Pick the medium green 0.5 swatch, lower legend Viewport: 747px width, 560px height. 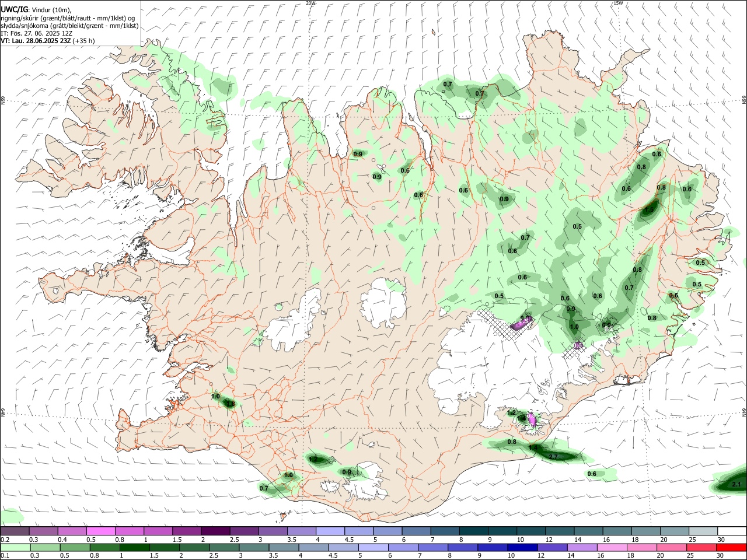pyautogui.click(x=75, y=547)
